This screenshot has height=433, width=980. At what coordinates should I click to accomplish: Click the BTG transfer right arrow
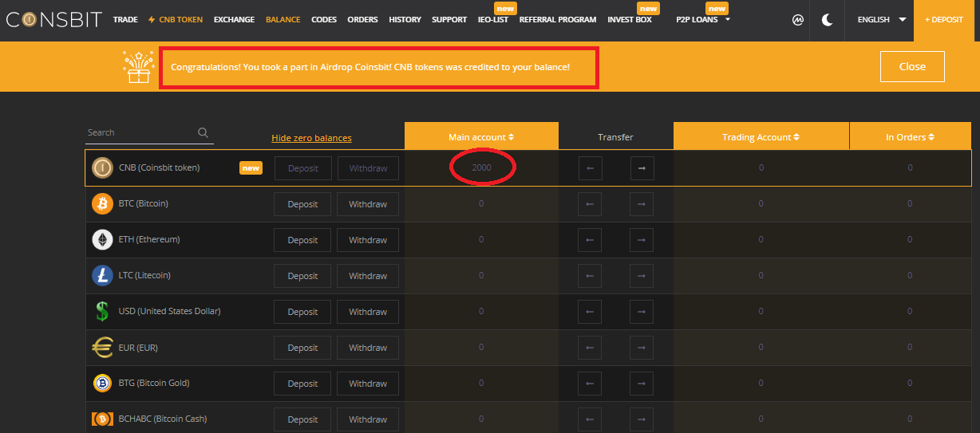[x=642, y=384]
